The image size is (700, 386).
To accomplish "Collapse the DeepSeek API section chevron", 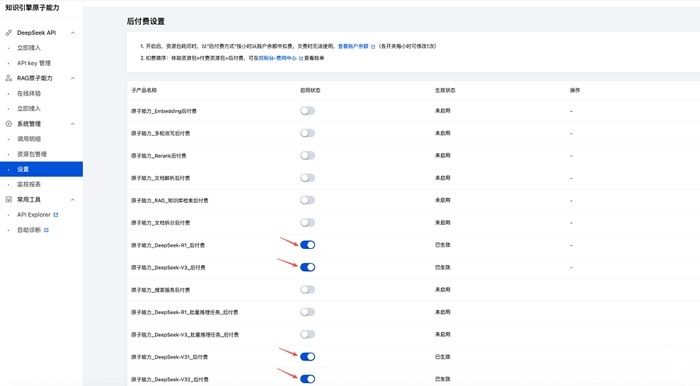I will (73, 33).
